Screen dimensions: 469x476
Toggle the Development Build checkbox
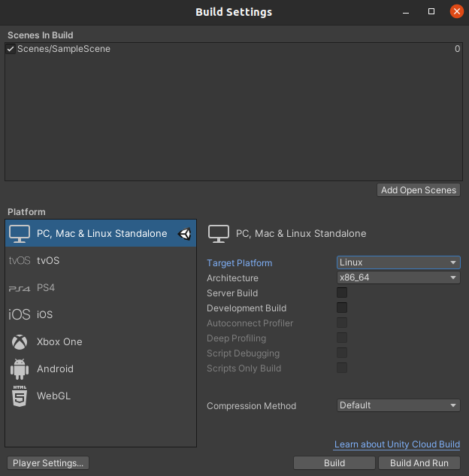pyautogui.click(x=342, y=308)
